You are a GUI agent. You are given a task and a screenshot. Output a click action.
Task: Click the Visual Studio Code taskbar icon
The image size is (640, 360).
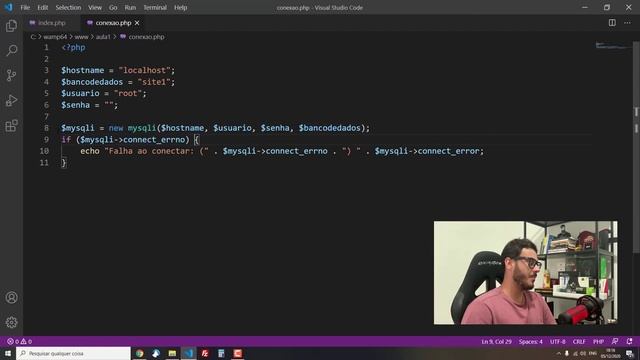coord(189,353)
